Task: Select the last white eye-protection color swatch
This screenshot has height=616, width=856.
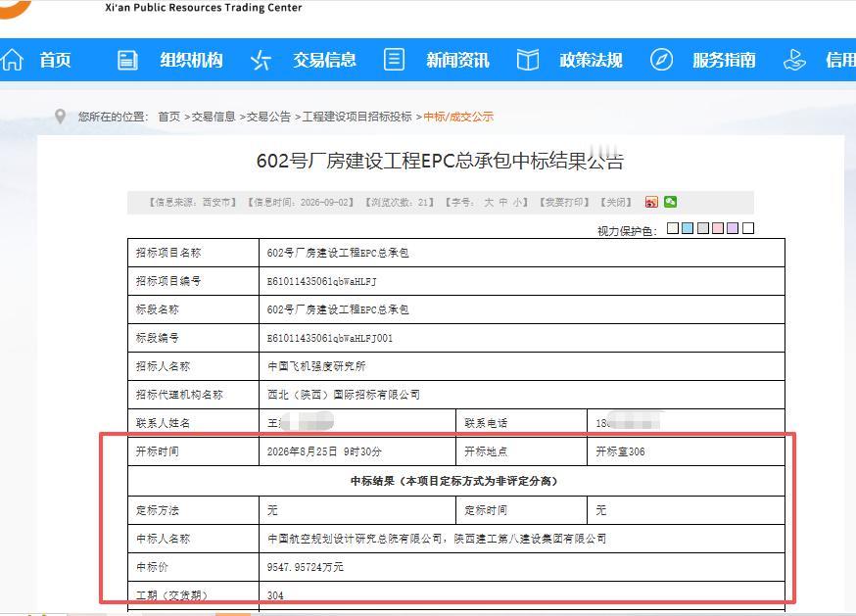Action: pyautogui.click(x=748, y=228)
